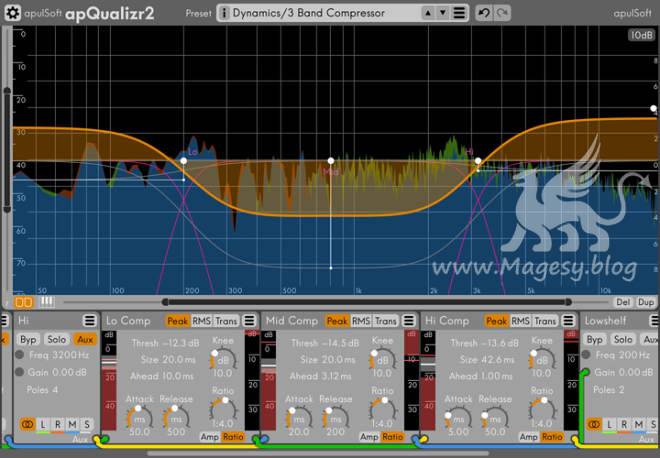Open the Mid Comp menu icon
Viewport: 660px width, 458px height.
(409, 321)
